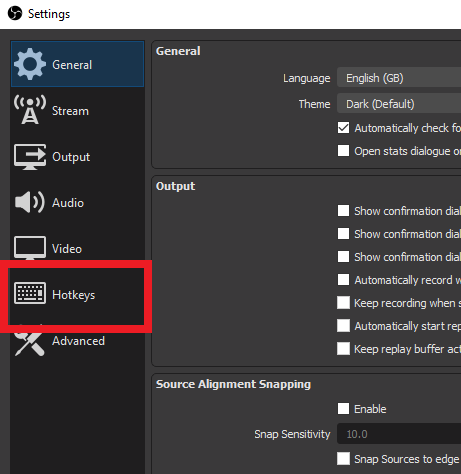The image size is (461, 474).
Task: Click the Snap Sensitivity value field
Action: 399,434
